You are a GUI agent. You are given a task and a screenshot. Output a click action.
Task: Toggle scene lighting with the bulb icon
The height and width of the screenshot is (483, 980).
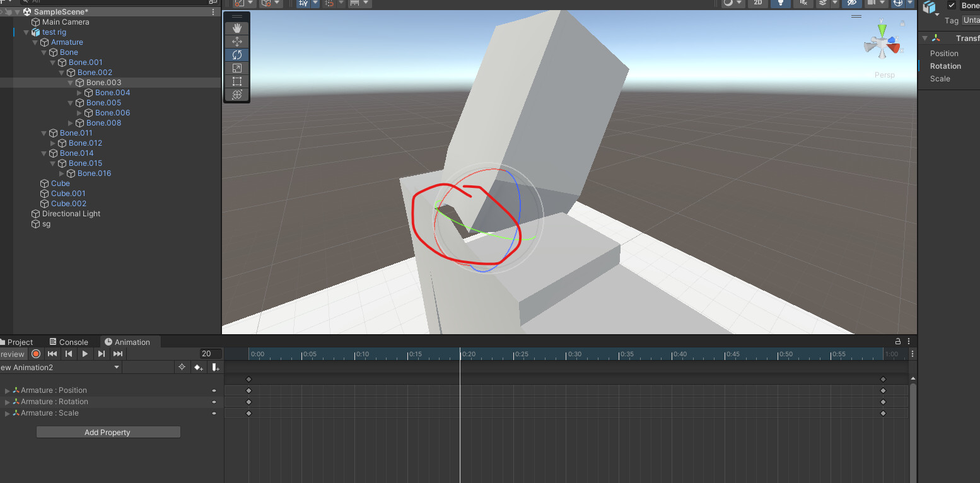781,4
